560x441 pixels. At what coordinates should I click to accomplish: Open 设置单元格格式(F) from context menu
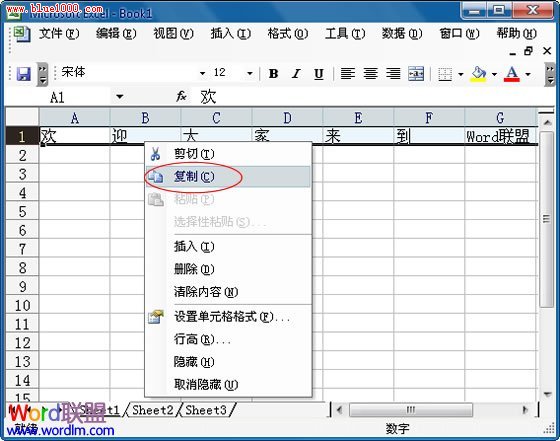(228, 317)
